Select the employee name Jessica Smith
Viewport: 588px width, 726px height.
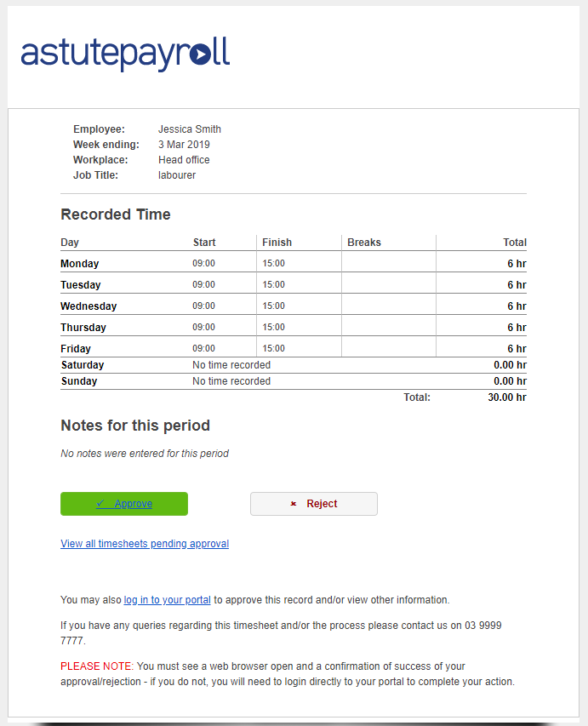coord(189,129)
